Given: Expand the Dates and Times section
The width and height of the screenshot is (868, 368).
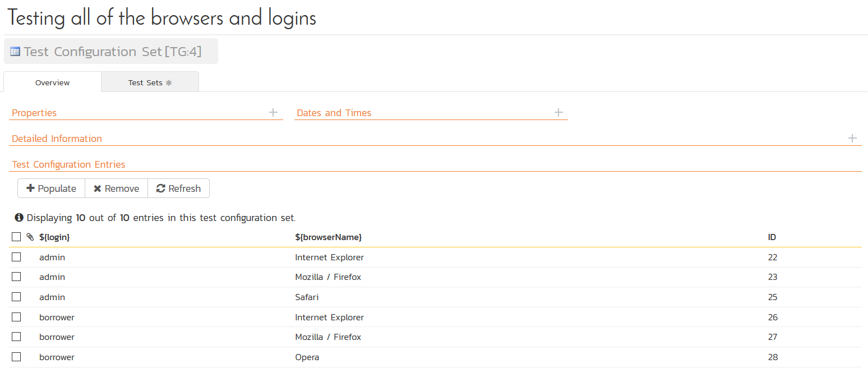Looking at the screenshot, I should pyautogui.click(x=558, y=113).
